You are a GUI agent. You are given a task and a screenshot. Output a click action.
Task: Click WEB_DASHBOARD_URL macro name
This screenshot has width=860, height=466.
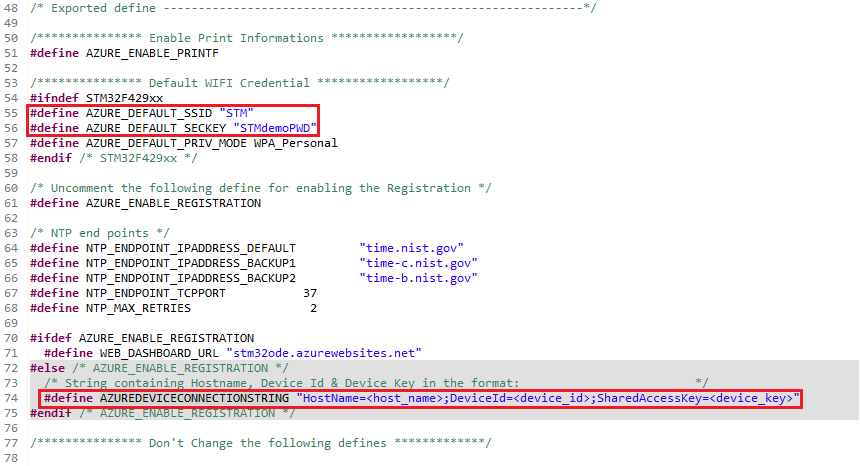tap(159, 353)
